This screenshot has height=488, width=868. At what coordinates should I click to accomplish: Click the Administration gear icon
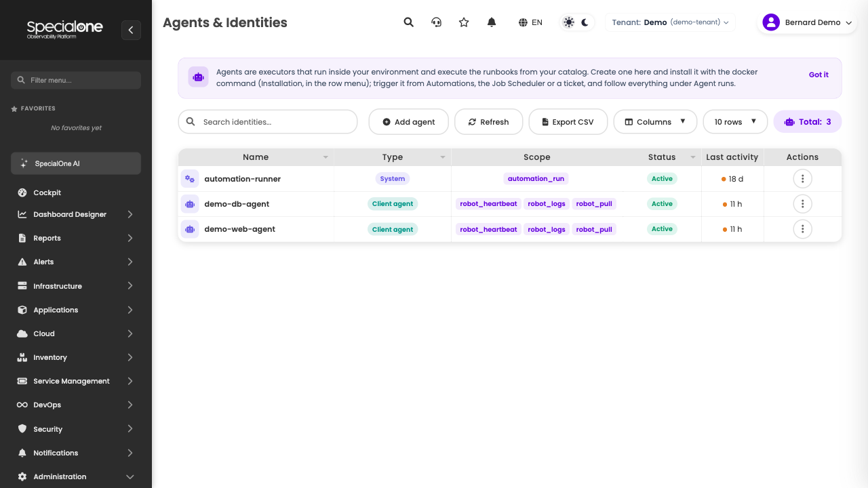tap(22, 476)
